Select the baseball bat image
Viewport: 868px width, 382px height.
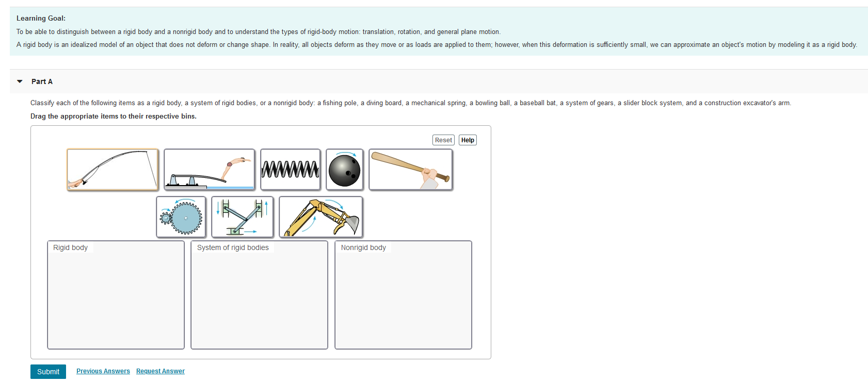(411, 170)
